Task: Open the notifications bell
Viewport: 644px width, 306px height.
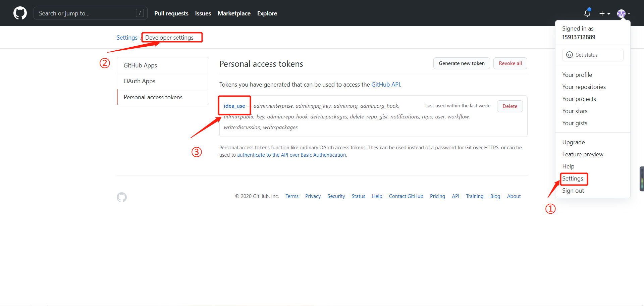Action: [x=587, y=13]
